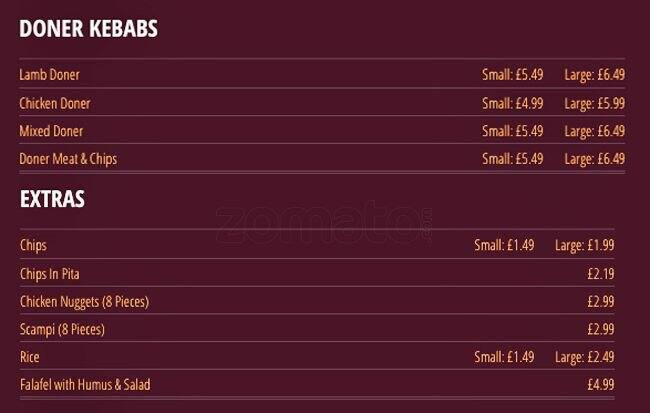The width and height of the screenshot is (650, 413).
Task: Select the Chips item under Extras
Action: click(33, 245)
